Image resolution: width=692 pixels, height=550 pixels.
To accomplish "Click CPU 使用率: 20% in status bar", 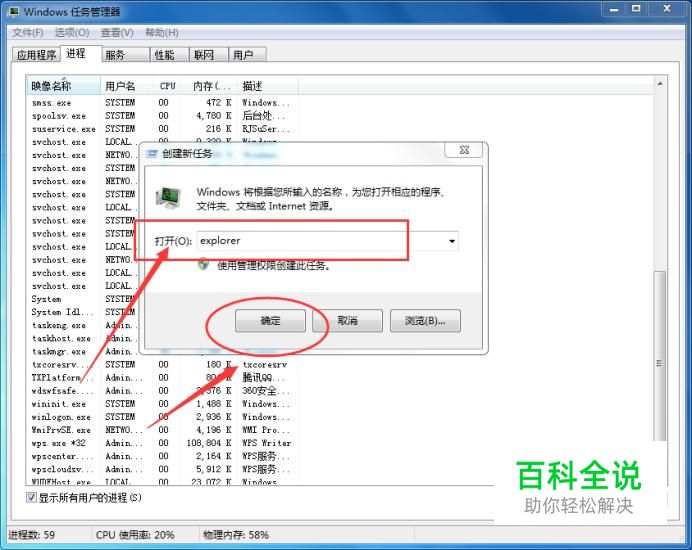I will (x=135, y=535).
